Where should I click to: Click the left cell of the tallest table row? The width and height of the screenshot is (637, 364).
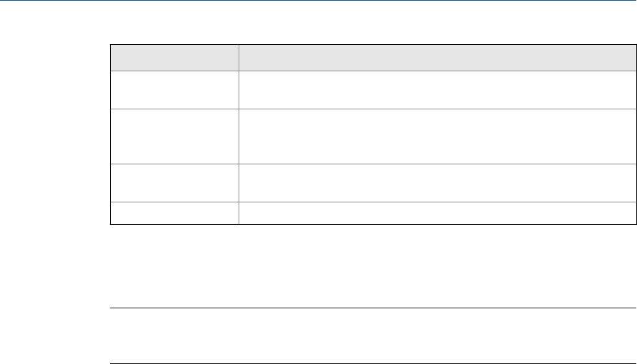tap(175, 136)
